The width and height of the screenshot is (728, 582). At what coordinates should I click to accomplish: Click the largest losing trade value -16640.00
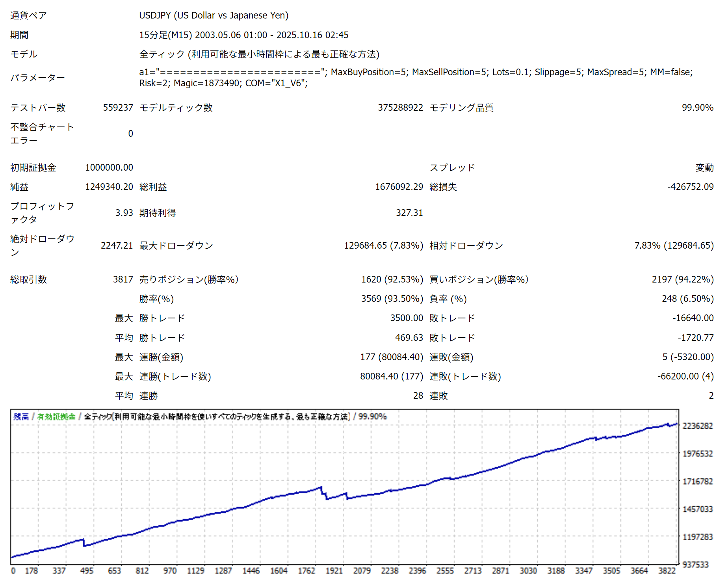693,318
